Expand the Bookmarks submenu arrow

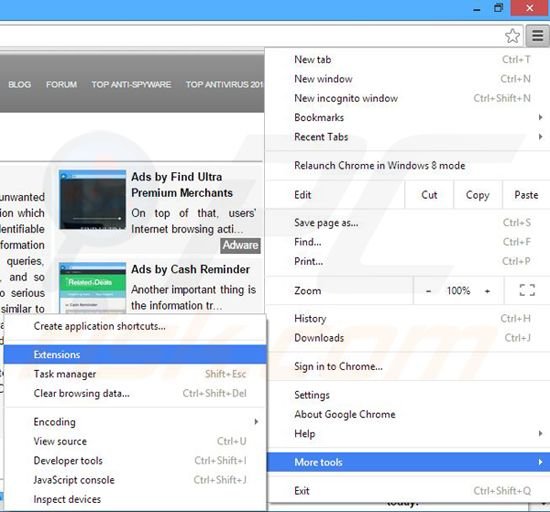click(x=541, y=117)
